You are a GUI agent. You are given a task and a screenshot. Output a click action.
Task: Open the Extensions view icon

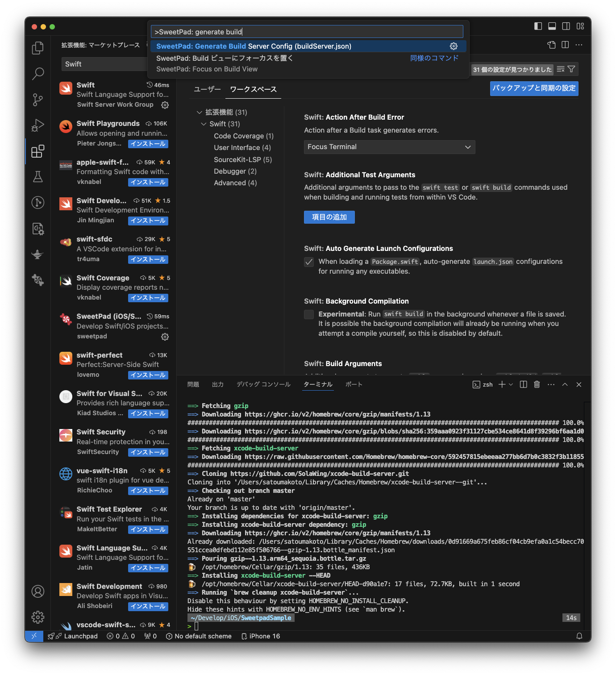(38, 151)
